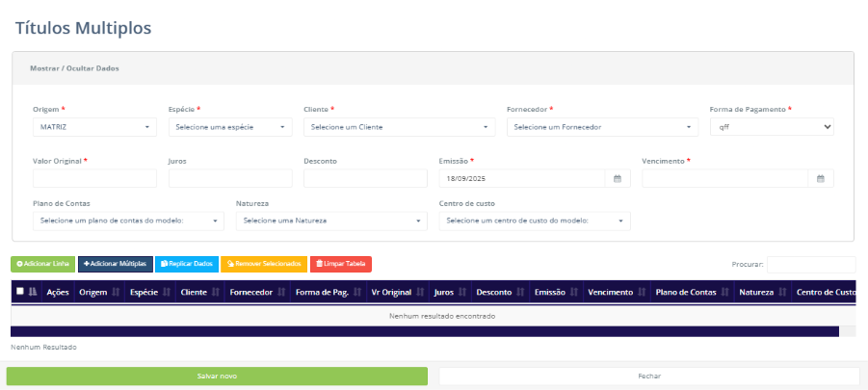Click sort icon in Origem column header
The image size is (868, 390).
pyautogui.click(x=117, y=292)
